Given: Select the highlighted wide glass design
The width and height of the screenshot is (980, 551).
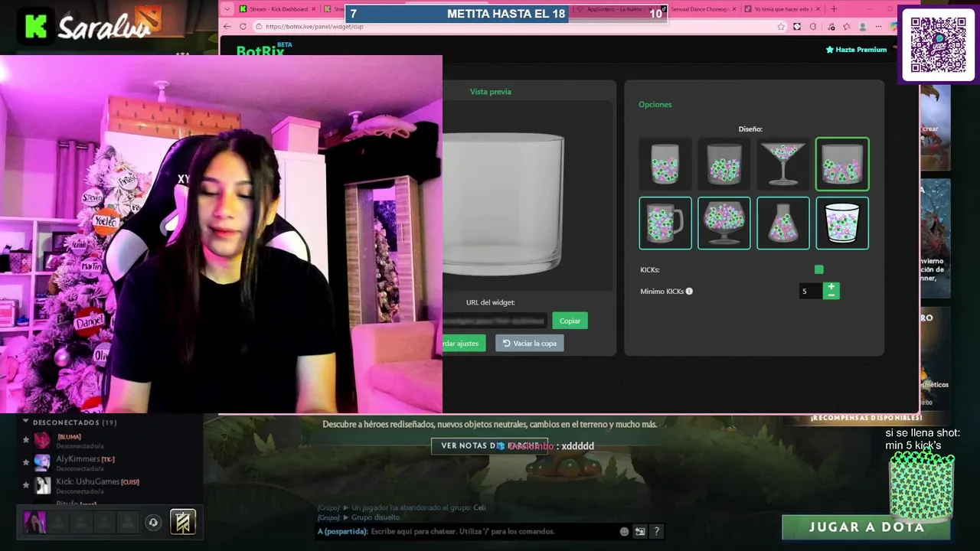Looking at the screenshot, I should (x=842, y=164).
